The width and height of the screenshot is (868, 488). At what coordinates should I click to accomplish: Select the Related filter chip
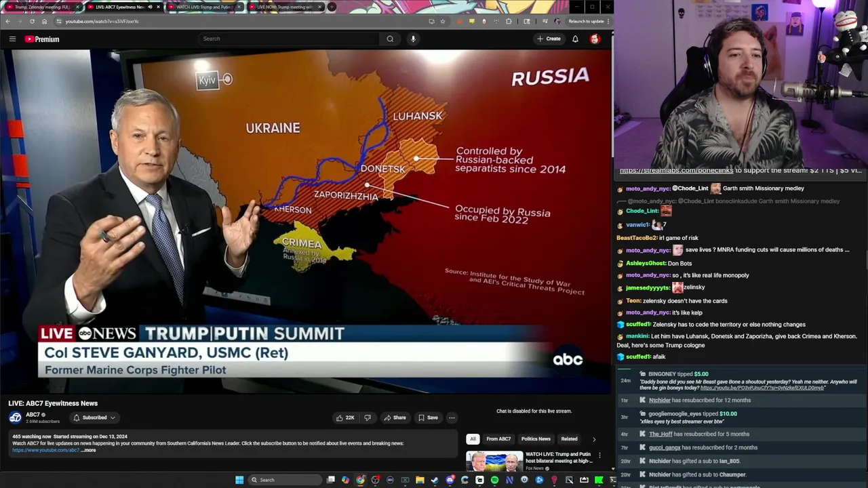tap(569, 439)
